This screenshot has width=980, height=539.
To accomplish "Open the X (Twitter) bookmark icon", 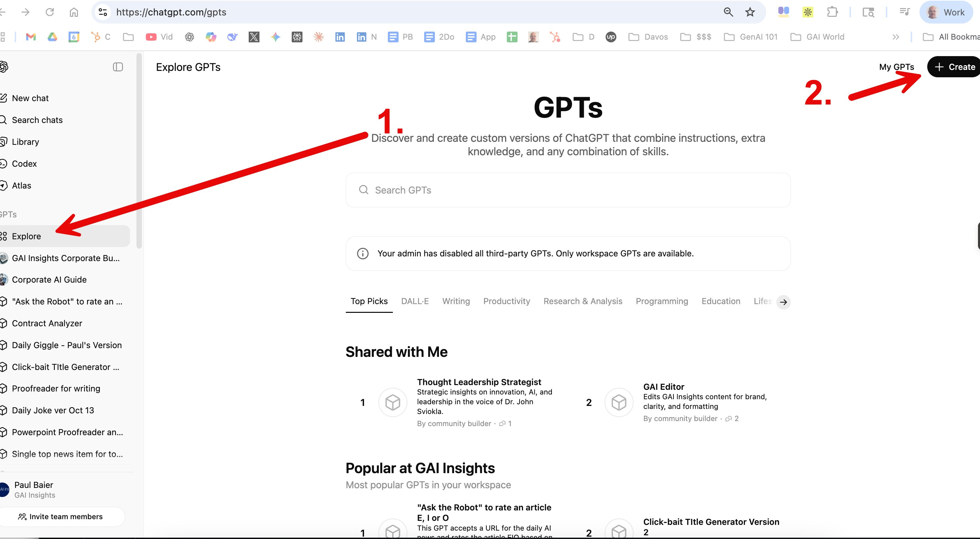I will (x=254, y=37).
